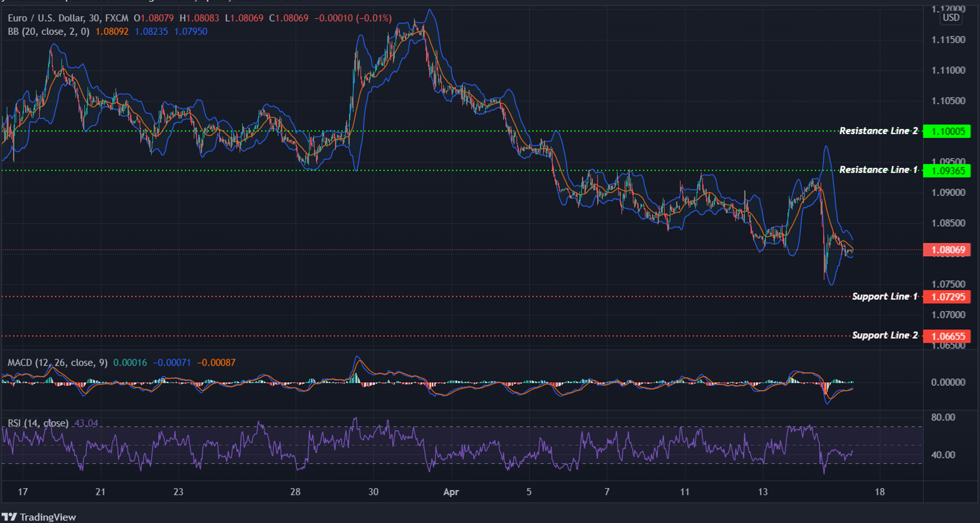This screenshot has height=523, width=980.
Task: Click the BB lower value 1.07950
Action: pos(191,32)
